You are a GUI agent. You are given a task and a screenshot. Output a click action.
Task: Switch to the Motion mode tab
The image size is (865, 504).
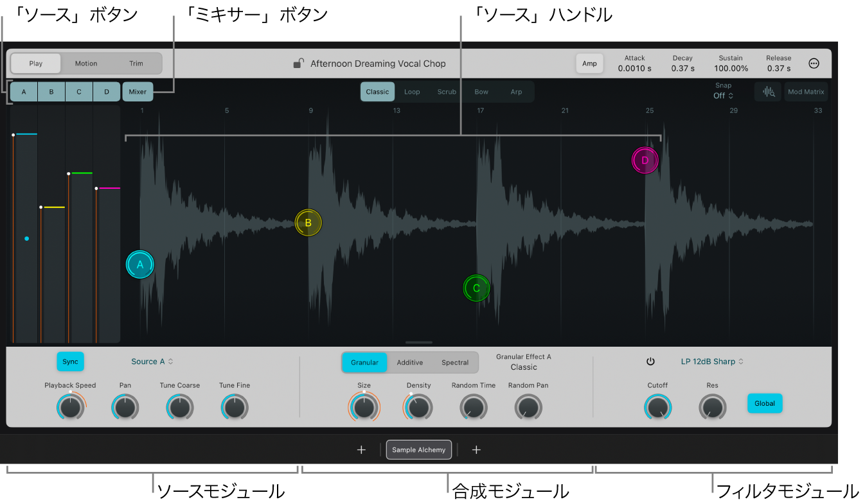[x=86, y=64]
